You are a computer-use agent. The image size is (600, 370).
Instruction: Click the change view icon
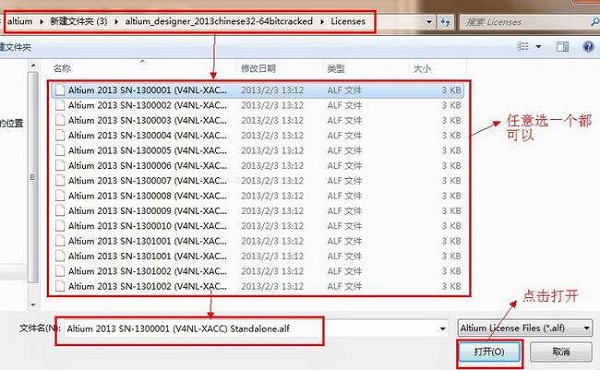[x=523, y=47]
